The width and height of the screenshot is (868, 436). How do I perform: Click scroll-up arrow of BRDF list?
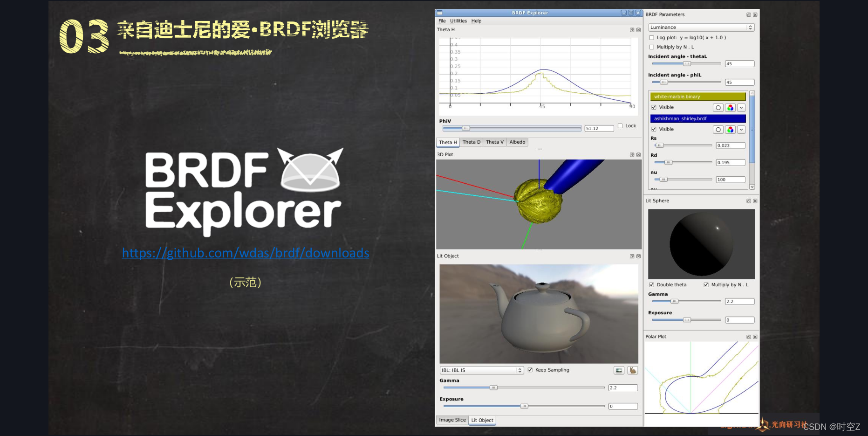752,94
